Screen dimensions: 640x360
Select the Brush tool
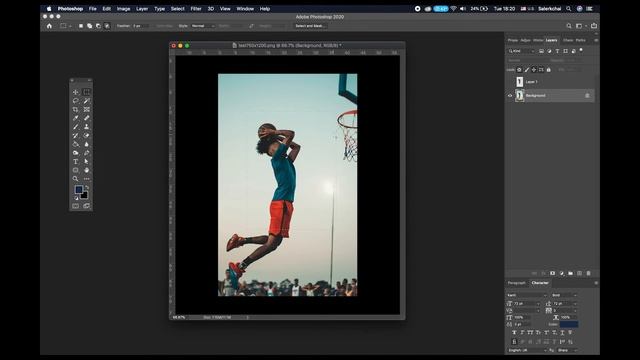pyautogui.click(x=76, y=127)
